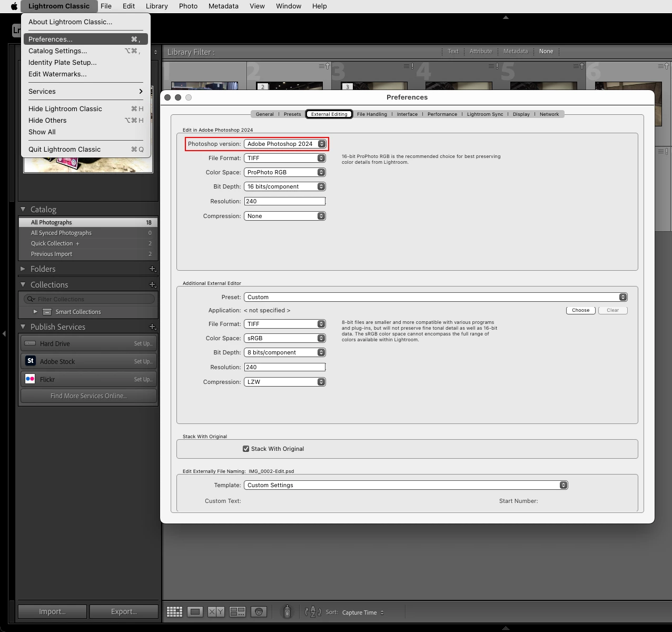Click Filter Collections search field
Image resolution: width=672 pixels, height=632 pixels.
tap(89, 299)
